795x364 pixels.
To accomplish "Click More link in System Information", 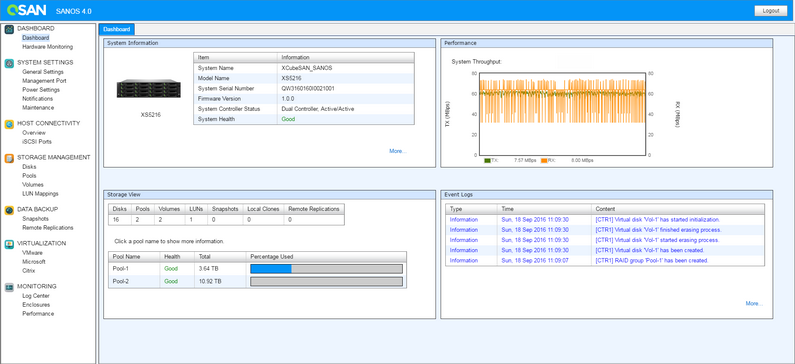I will point(398,151).
